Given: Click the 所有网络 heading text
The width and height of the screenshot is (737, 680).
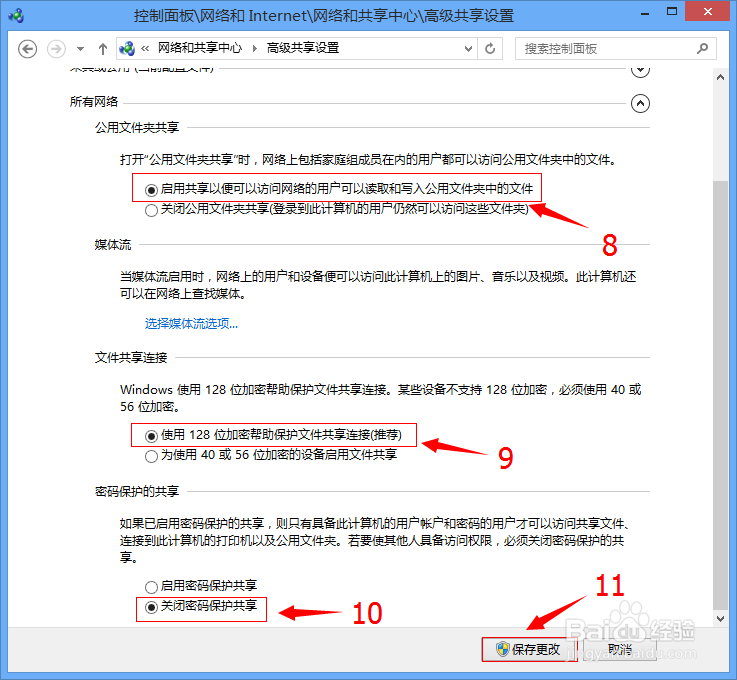Looking at the screenshot, I should pyautogui.click(x=94, y=102).
